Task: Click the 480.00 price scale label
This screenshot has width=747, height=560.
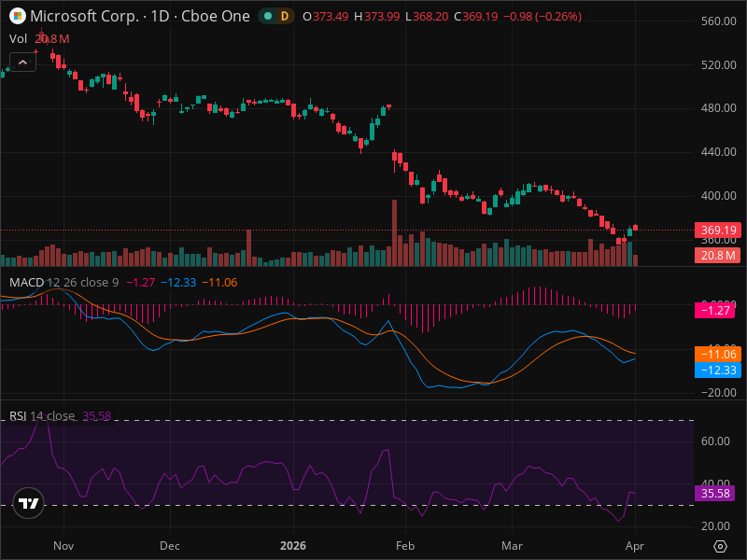Action: click(x=718, y=108)
